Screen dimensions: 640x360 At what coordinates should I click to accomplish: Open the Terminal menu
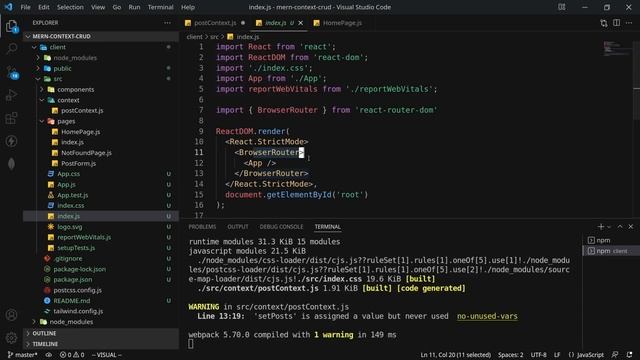pos(160,7)
